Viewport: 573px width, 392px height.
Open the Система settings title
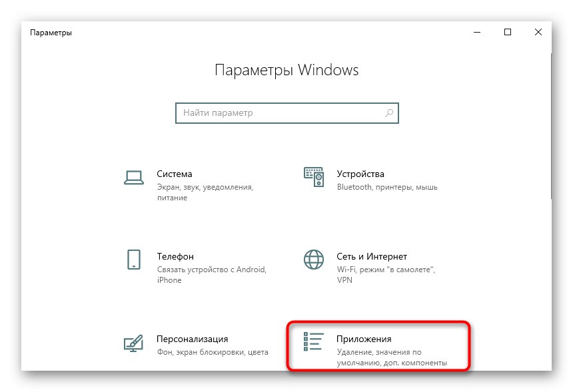175,174
